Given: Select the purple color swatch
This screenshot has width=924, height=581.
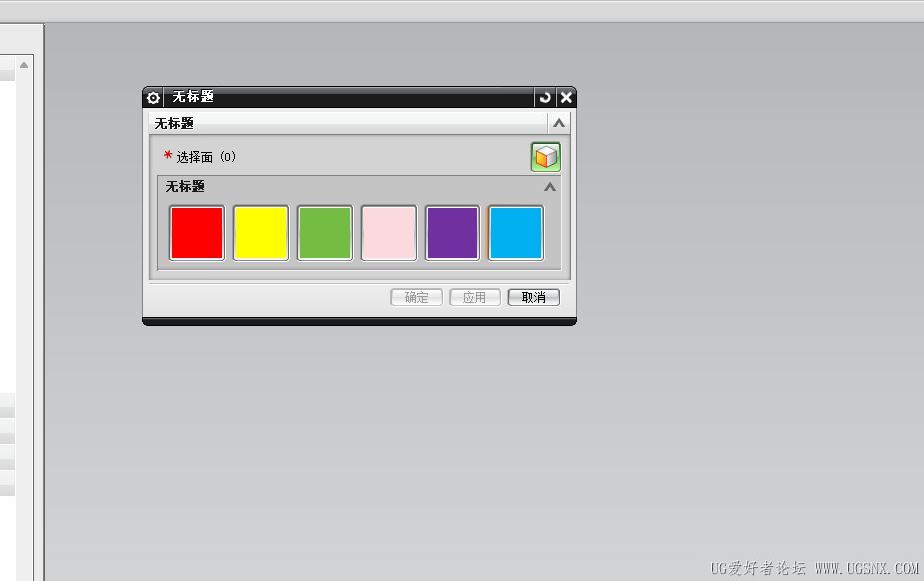Looking at the screenshot, I should point(453,233).
